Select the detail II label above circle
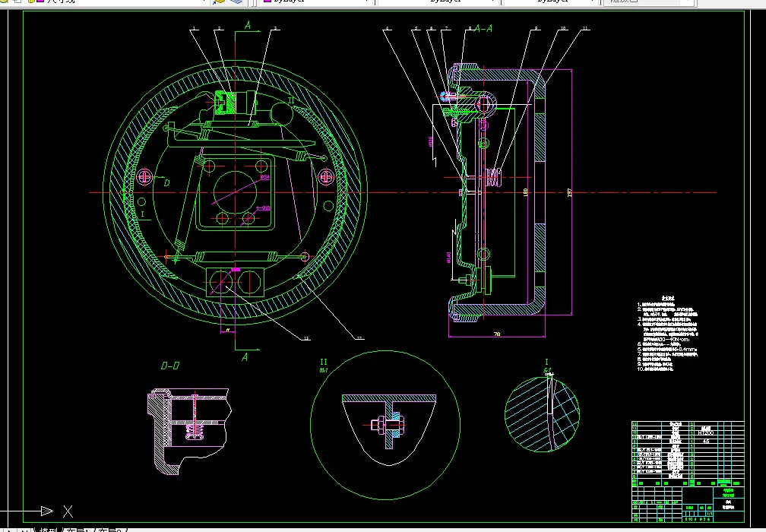Screen dimensions: 766x532 (x=324, y=362)
